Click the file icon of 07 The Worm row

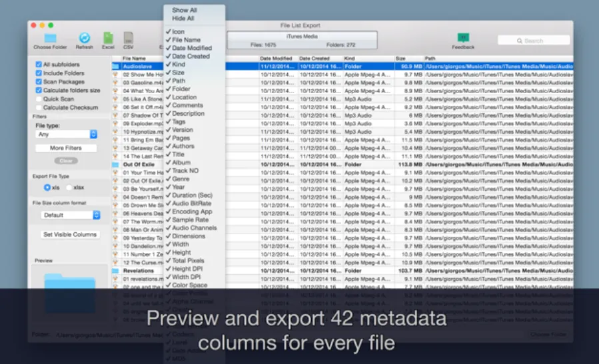115,222
